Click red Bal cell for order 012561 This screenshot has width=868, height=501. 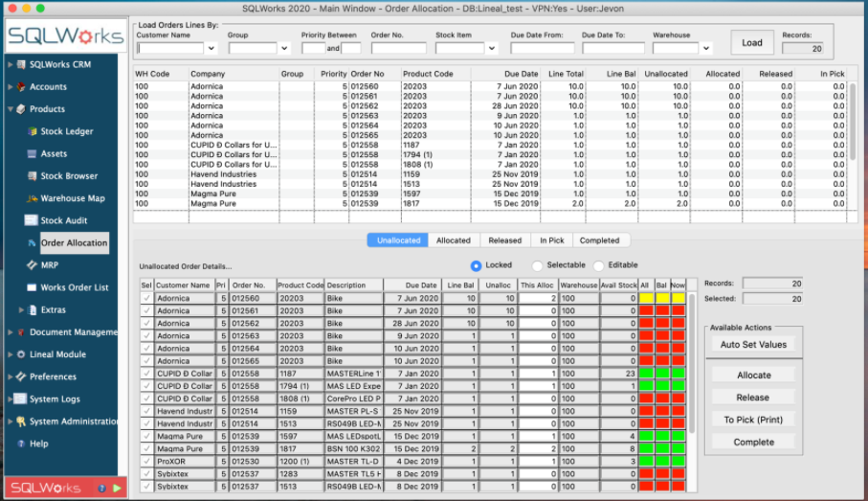[662, 311]
